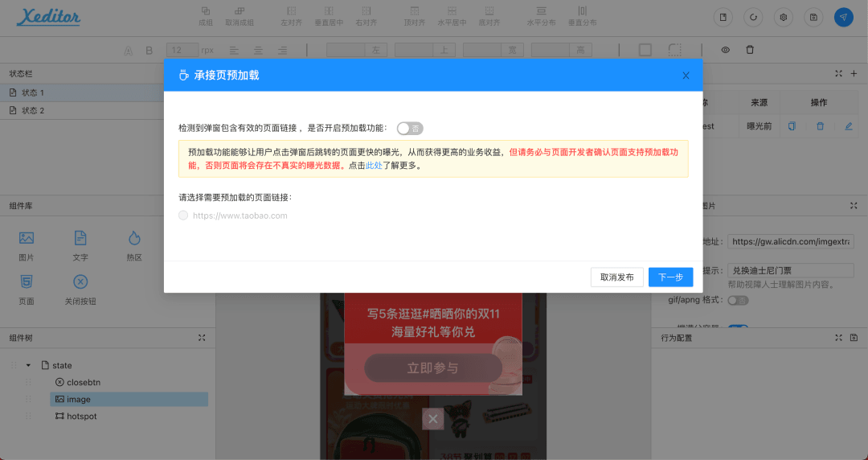Toggle bold B text formatting

tap(149, 51)
